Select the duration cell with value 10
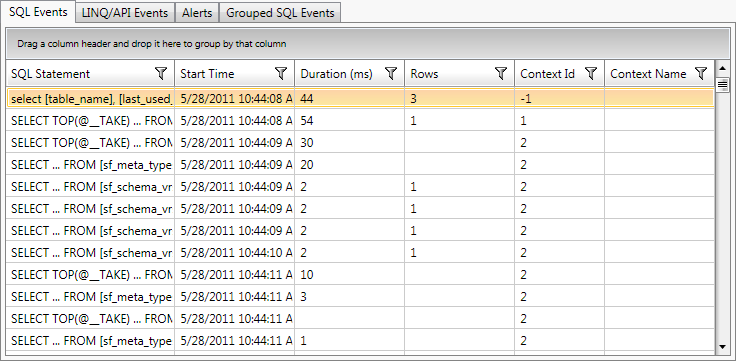This screenshot has width=736, height=361. tap(350, 275)
